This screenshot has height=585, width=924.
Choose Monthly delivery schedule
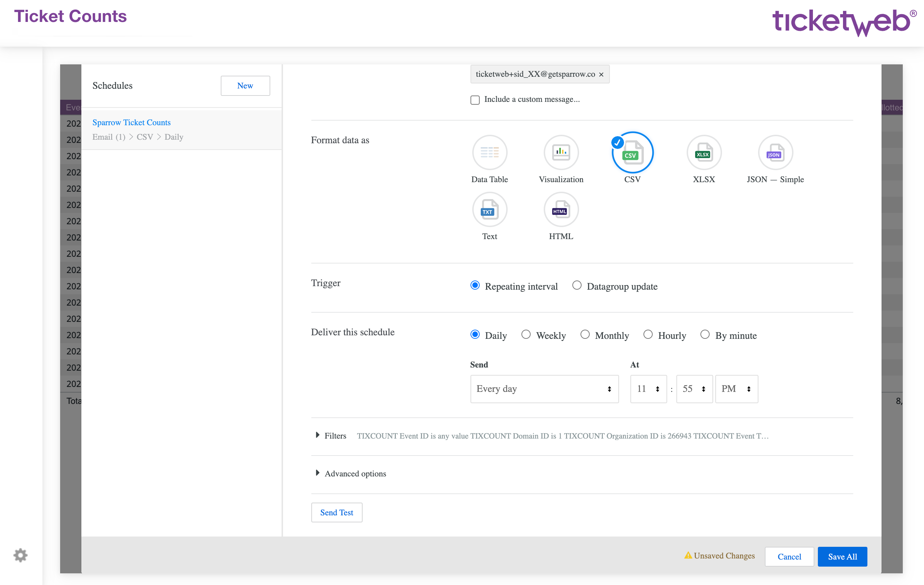(x=584, y=334)
